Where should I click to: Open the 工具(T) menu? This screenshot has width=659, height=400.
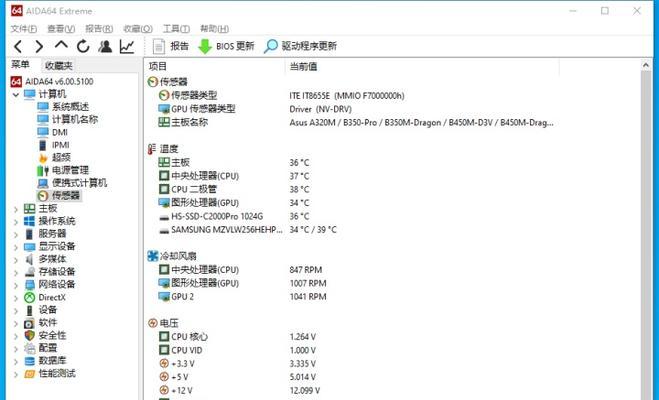pyautogui.click(x=176, y=29)
